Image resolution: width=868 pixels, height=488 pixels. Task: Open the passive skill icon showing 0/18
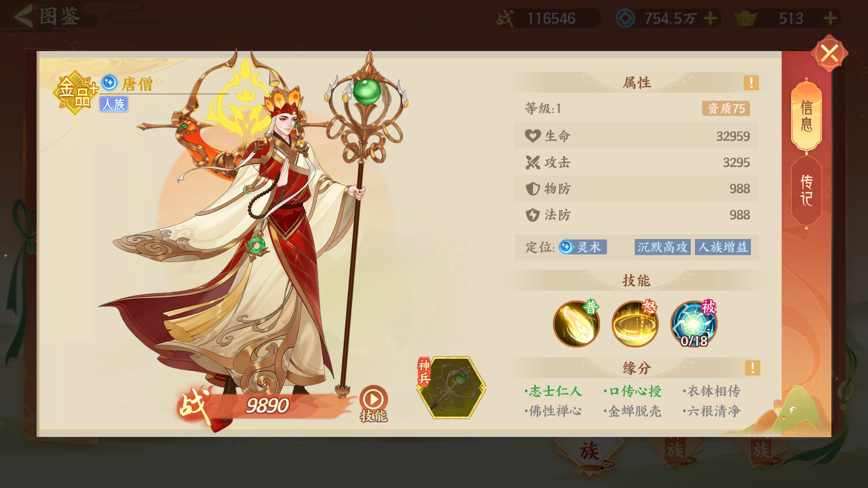694,324
